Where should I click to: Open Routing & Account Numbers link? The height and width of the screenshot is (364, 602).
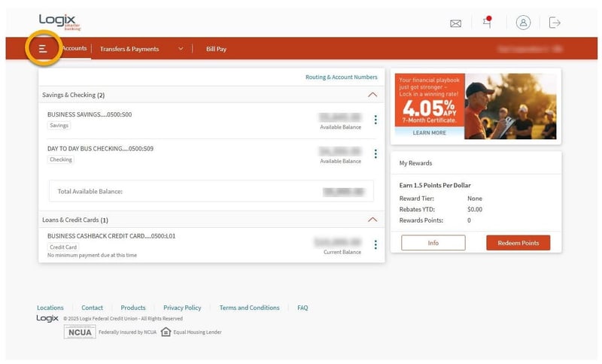[x=341, y=77]
